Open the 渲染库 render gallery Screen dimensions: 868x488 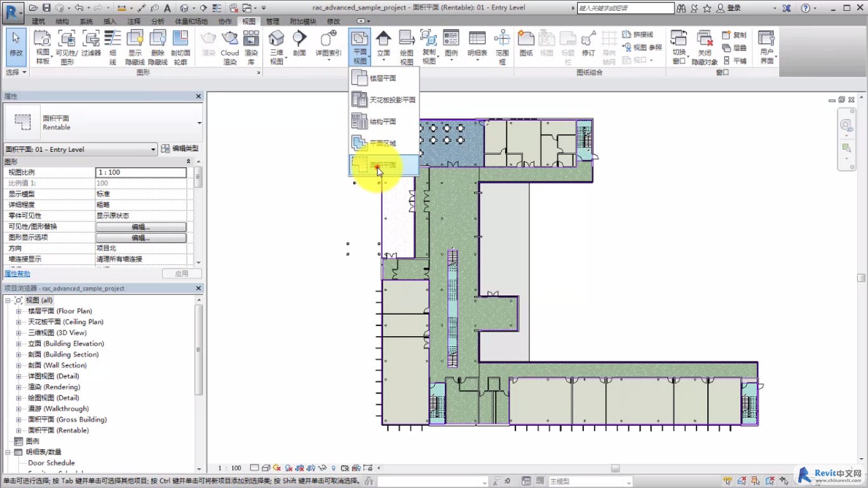coord(252,47)
